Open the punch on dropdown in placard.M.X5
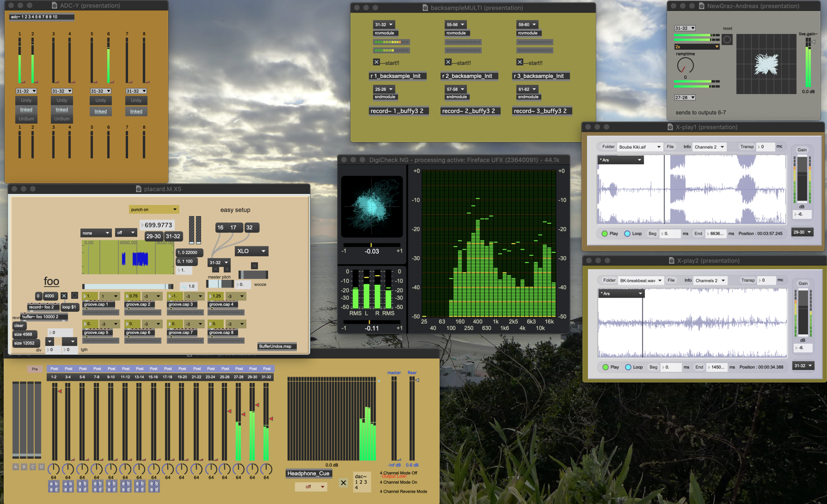Screen dimensions: 827x504 153,209
